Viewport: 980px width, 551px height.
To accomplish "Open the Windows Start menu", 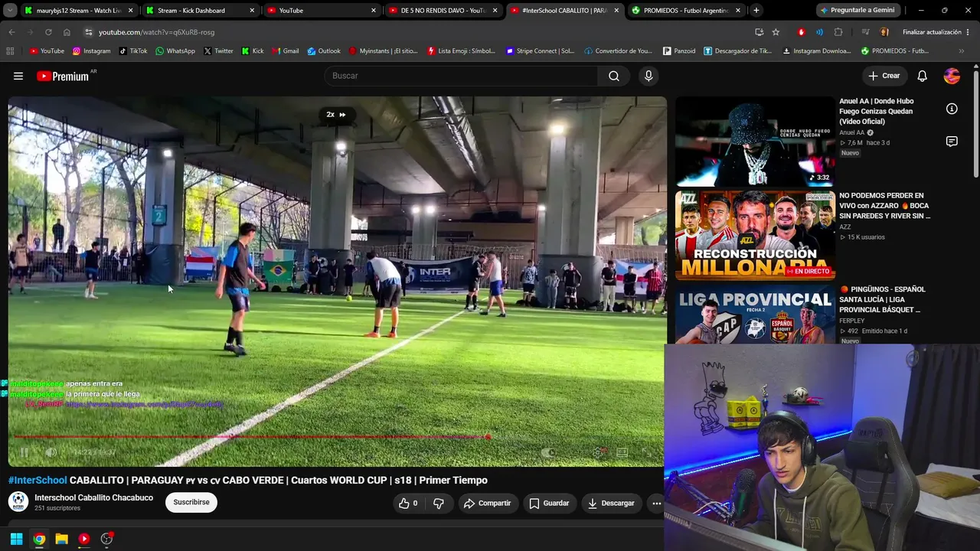I will click(17, 539).
